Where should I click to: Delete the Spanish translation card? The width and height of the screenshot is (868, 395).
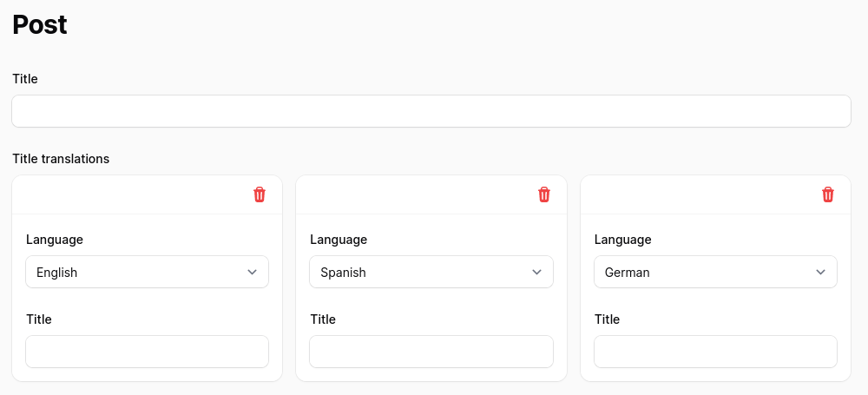tap(544, 194)
